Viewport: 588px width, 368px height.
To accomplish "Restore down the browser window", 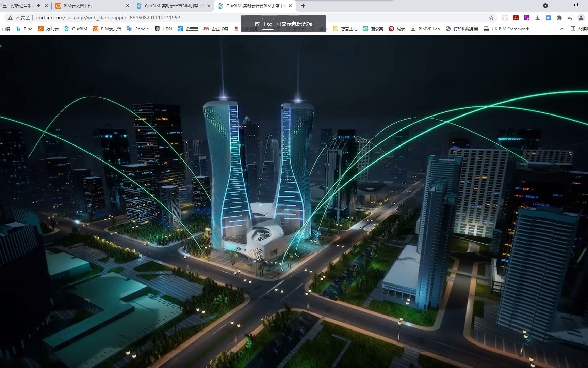I will [576, 5].
